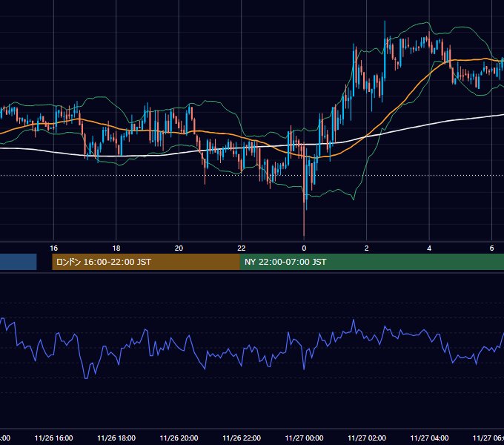504x445 pixels.
Task: Select the ロンドン 16:00-22:00 JST session bar
Action: tap(146, 262)
